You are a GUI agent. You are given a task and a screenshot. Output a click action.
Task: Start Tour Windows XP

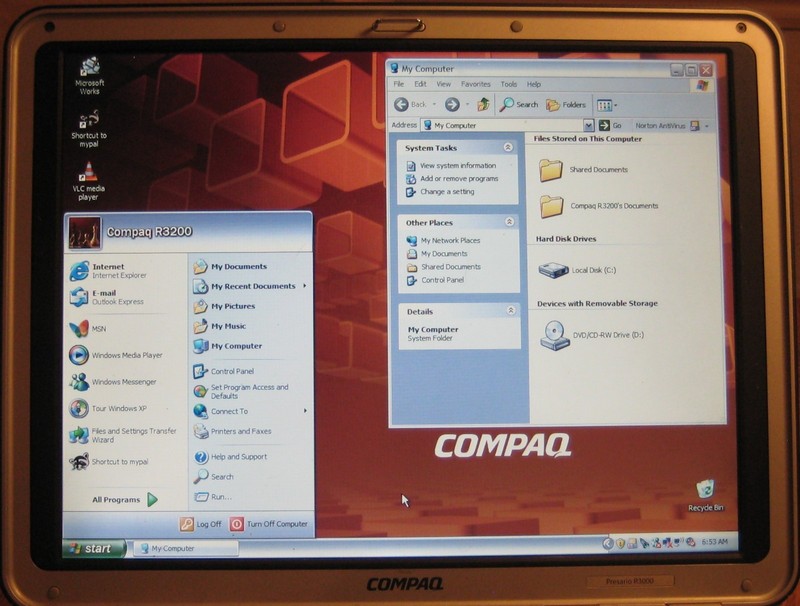[108, 409]
